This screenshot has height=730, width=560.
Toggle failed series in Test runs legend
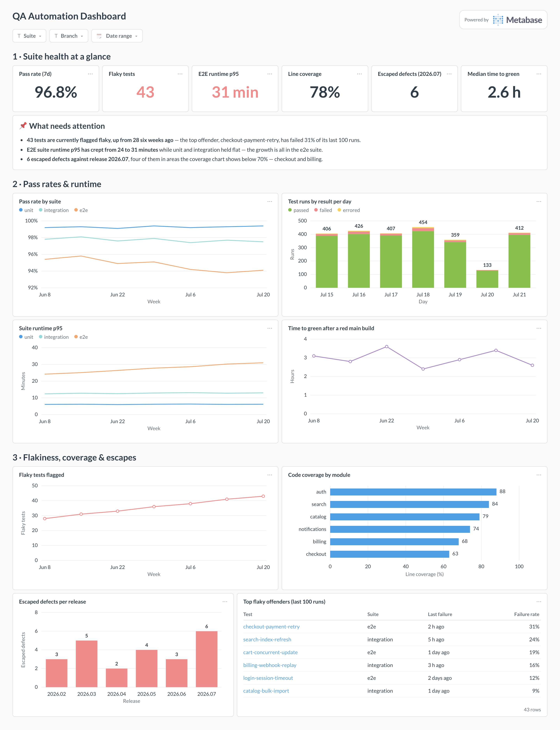tap(323, 210)
